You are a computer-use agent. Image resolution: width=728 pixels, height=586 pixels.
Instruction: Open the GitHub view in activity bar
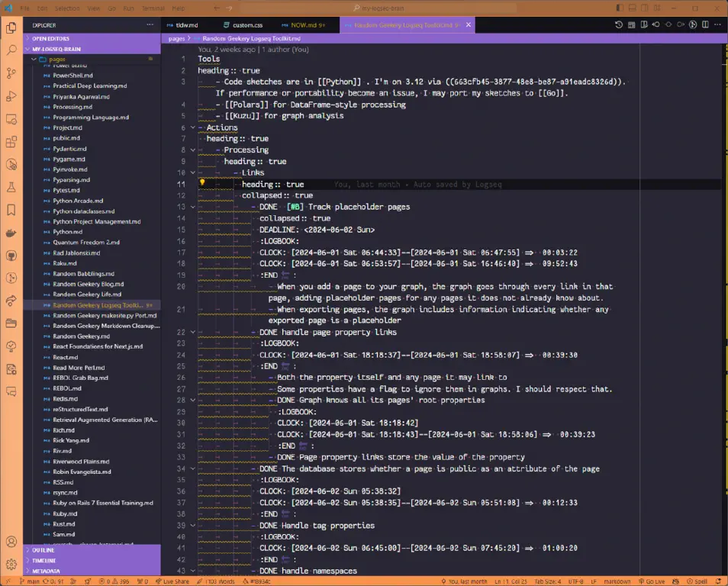[11, 256]
